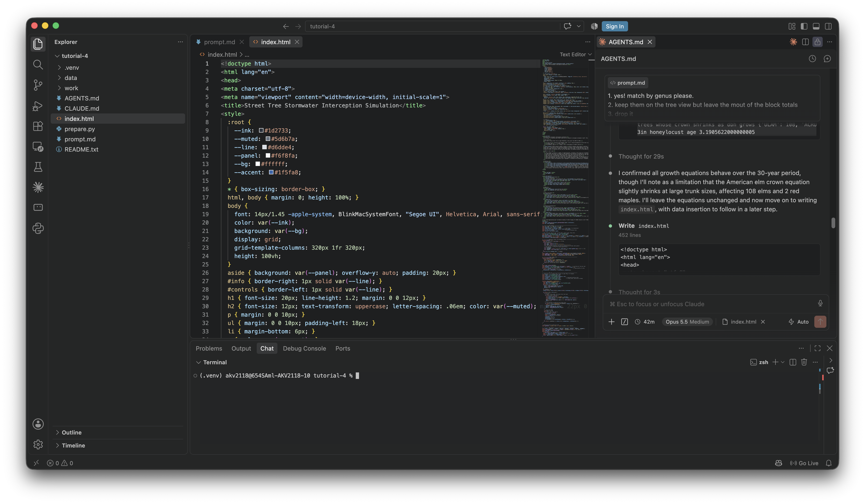Viewport: 865px width, 504px height.
Task: Open the notifications bell in status bar
Action: (829, 463)
